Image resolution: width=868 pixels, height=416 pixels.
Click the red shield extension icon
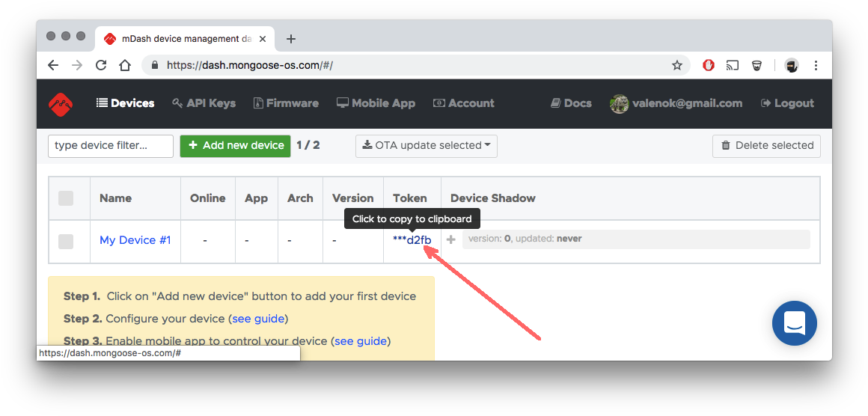coord(709,65)
